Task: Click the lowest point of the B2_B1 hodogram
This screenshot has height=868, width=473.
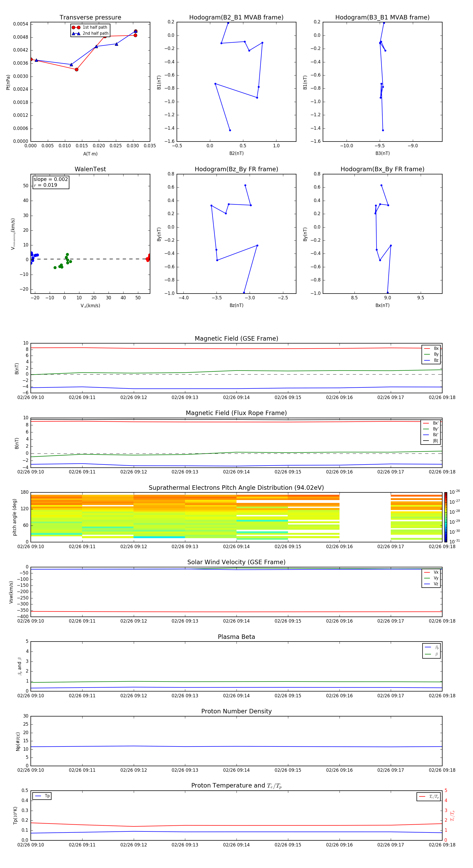Action: pos(230,130)
